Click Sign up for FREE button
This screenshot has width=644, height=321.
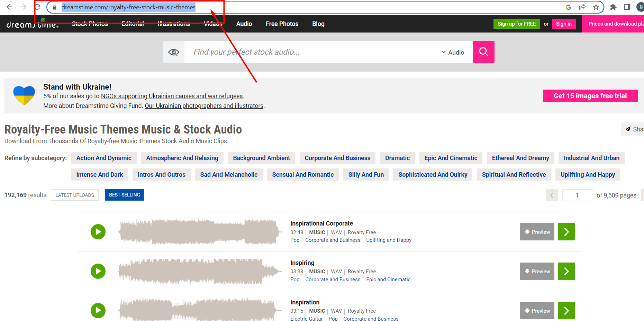click(x=517, y=24)
